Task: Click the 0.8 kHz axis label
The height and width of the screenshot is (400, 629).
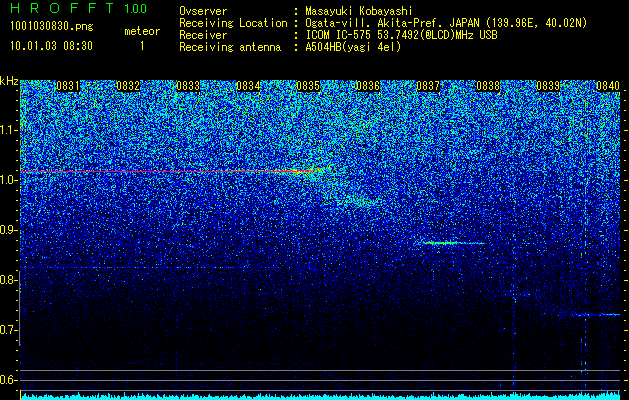Action: [x=9, y=280]
